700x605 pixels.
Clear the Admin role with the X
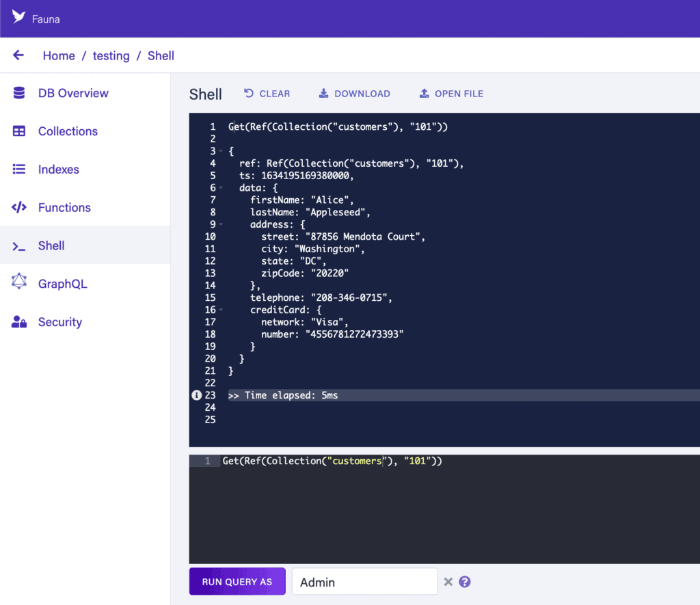(x=448, y=582)
